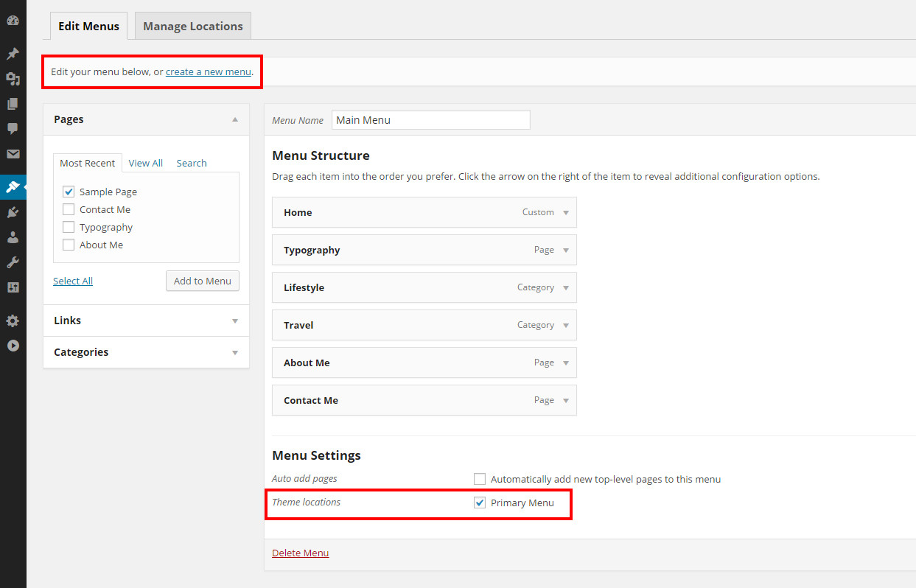This screenshot has width=916, height=588.
Task: Expand the Categories panel
Action: click(x=235, y=353)
